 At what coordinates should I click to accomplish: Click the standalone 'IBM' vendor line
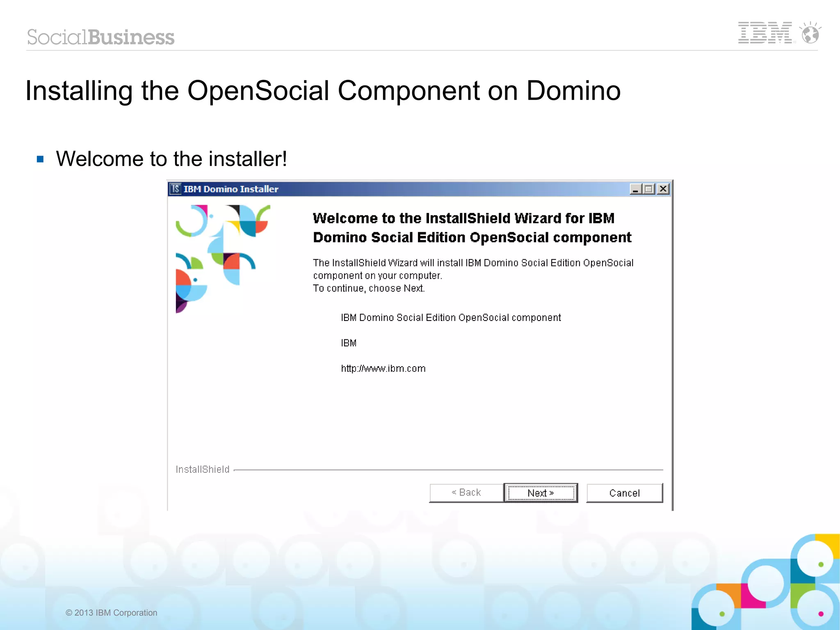[x=349, y=343]
